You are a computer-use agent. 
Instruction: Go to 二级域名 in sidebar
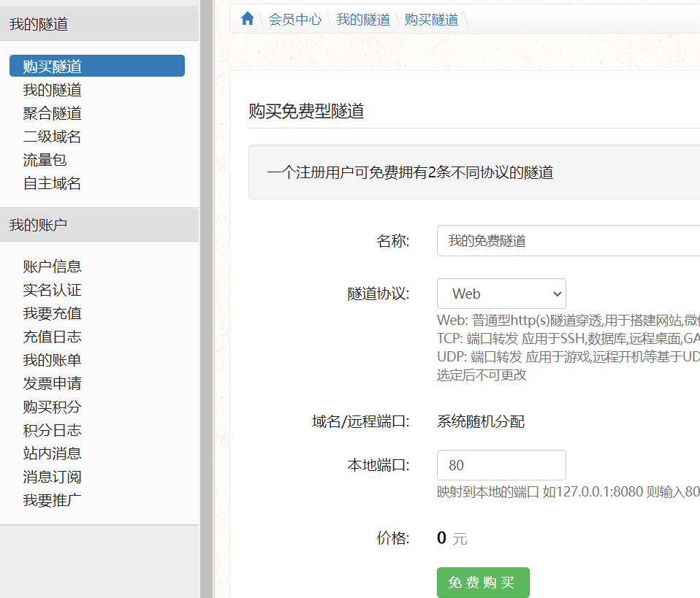coord(52,137)
